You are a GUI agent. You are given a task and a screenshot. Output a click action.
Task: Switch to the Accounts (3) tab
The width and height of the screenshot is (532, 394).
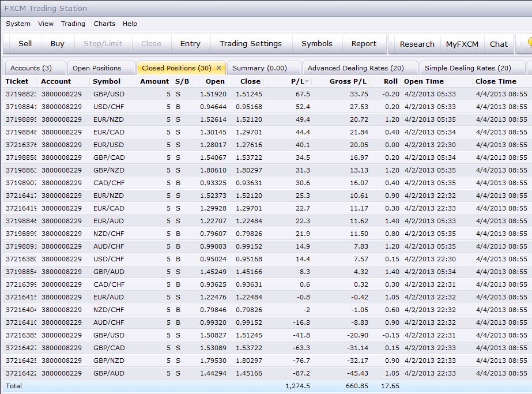coord(35,68)
